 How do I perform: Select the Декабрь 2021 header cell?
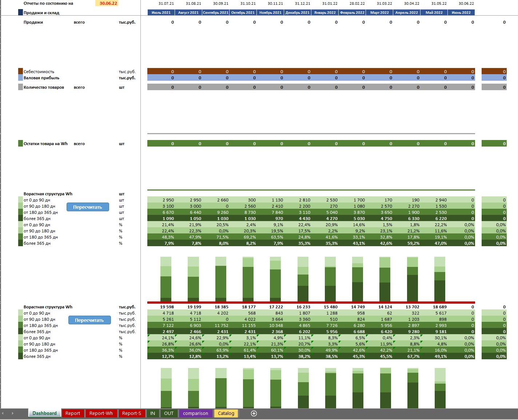[x=297, y=12]
